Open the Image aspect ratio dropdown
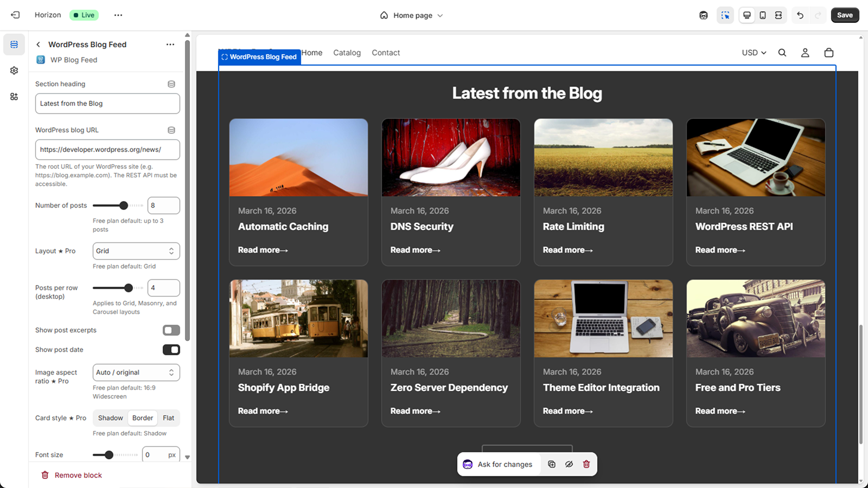The width and height of the screenshot is (868, 488). click(x=136, y=373)
